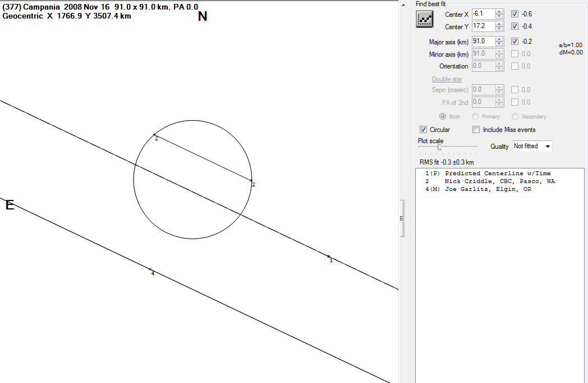Image resolution: width=588 pixels, height=383 pixels.
Task: Click miss chord marker 4 on plot
Action: pyautogui.click(x=150, y=269)
